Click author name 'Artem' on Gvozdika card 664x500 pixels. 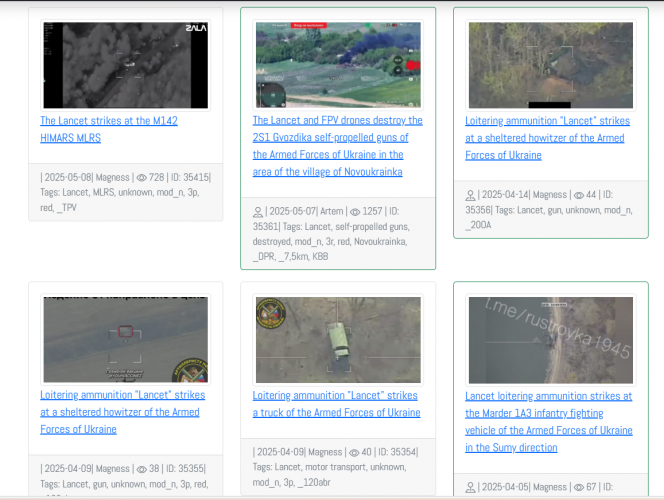click(x=332, y=211)
